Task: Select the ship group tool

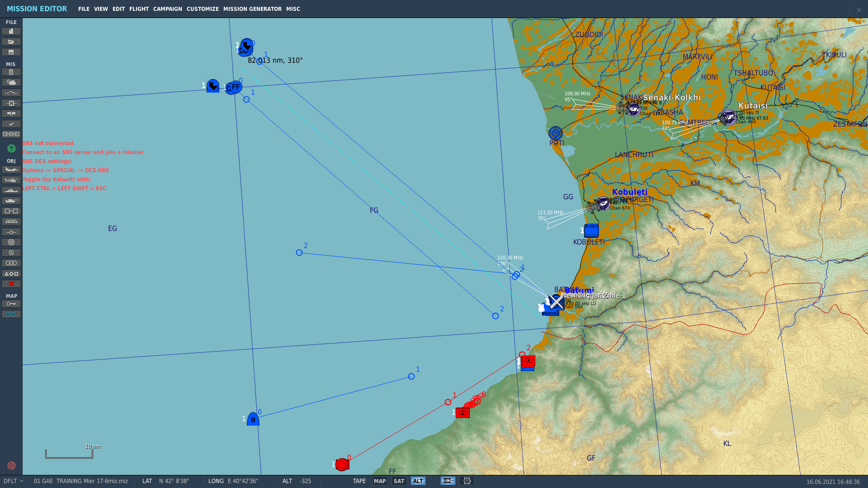Action: (11, 191)
